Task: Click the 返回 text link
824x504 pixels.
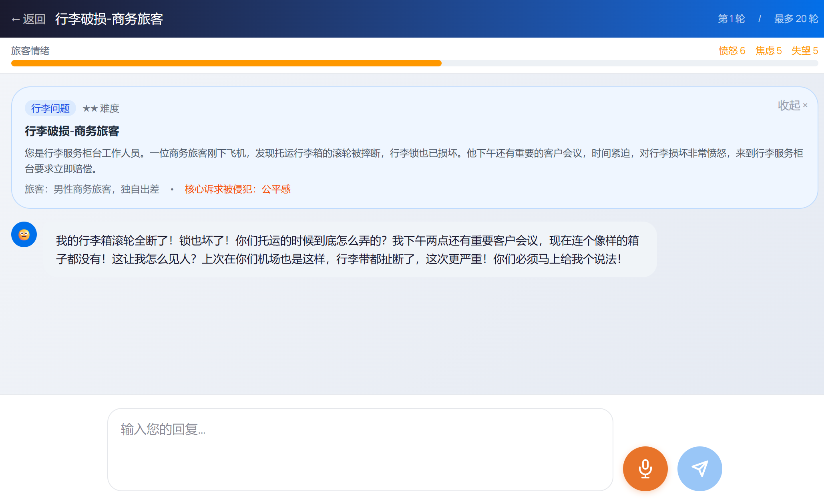Action: (34, 19)
